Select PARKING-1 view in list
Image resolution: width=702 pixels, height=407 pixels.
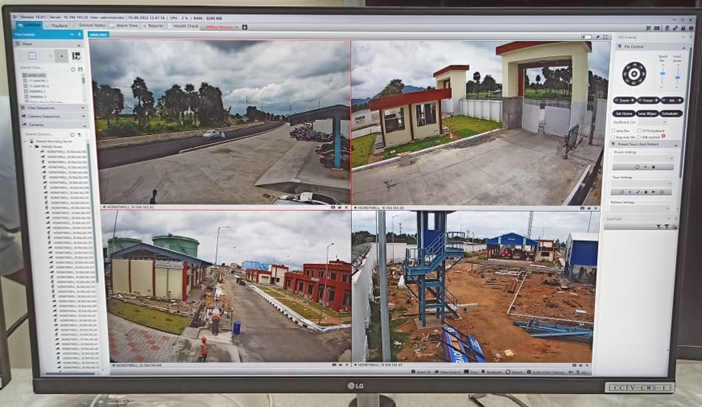point(35,91)
